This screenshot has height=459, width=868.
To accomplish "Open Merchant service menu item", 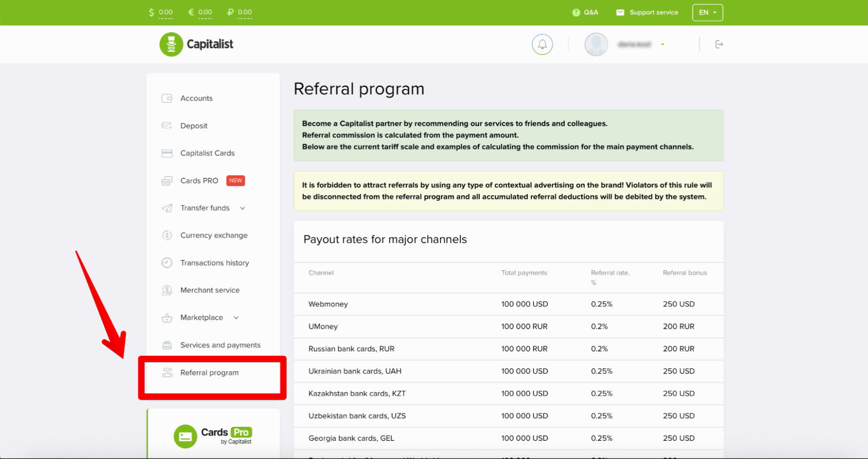I will coord(210,290).
